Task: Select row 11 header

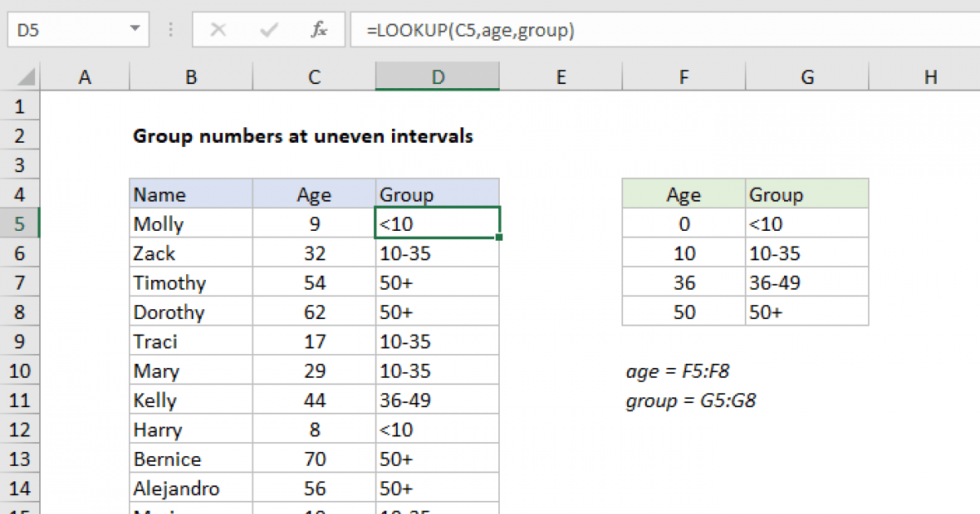Action: pos(20,401)
